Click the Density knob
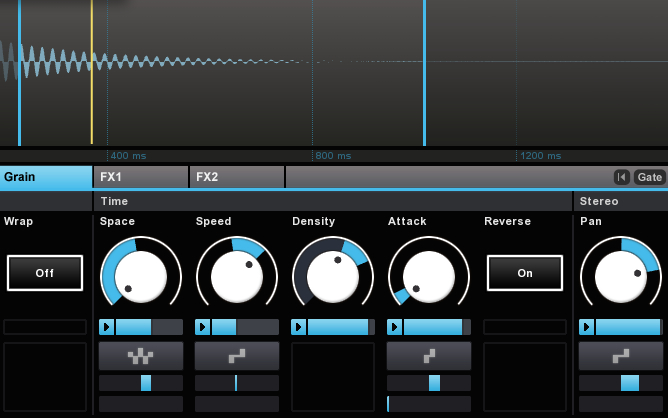The width and height of the screenshot is (668, 418). pos(333,275)
